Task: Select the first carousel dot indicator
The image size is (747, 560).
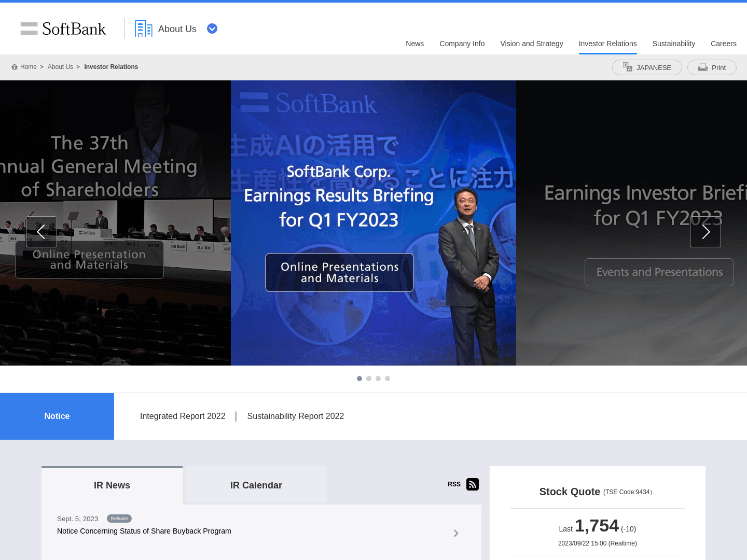Action: 359,379
